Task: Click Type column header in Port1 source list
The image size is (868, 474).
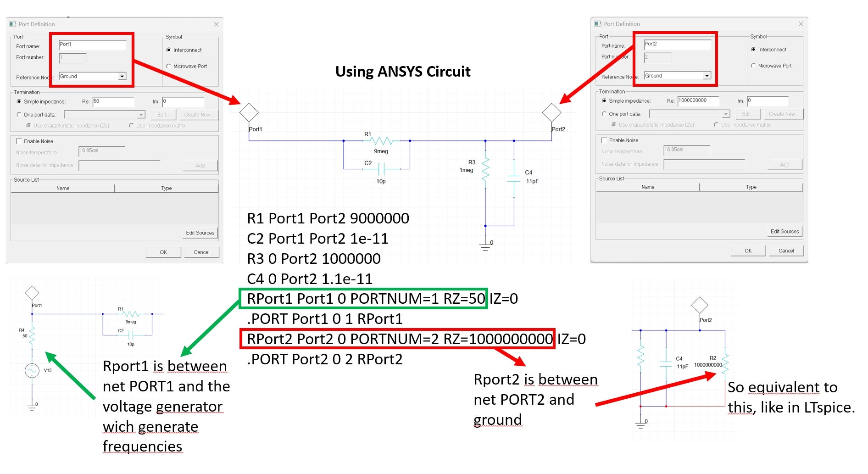Action: [167, 188]
